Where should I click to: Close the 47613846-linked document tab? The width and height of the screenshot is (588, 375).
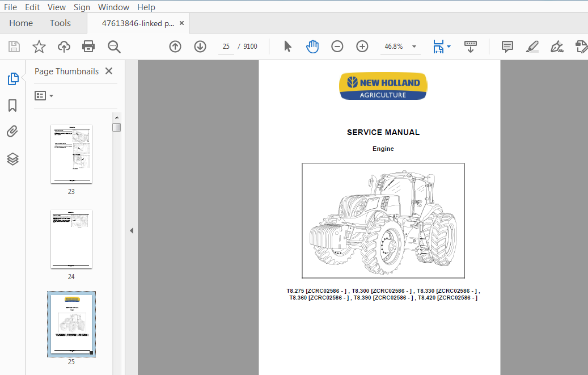181,23
